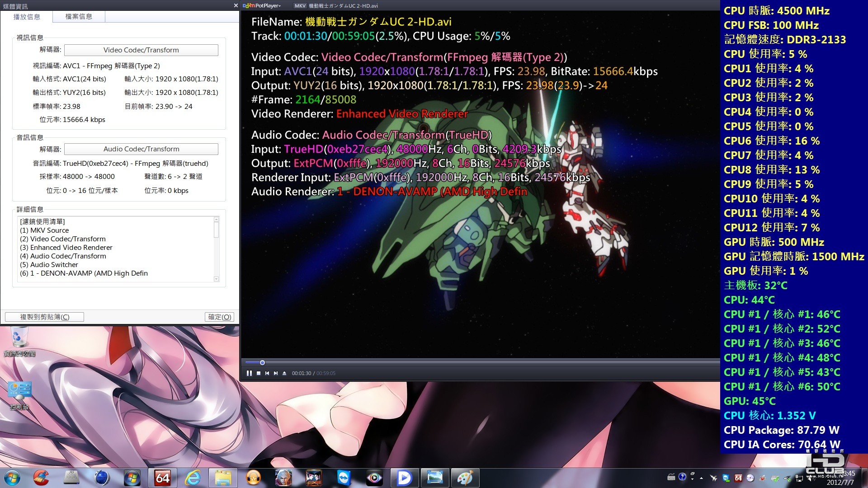Open the Video Codec/Transform decoder button

141,50
